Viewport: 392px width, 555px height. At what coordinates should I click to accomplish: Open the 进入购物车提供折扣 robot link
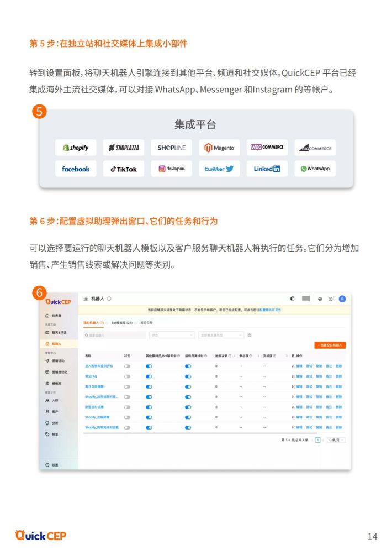[x=99, y=366]
